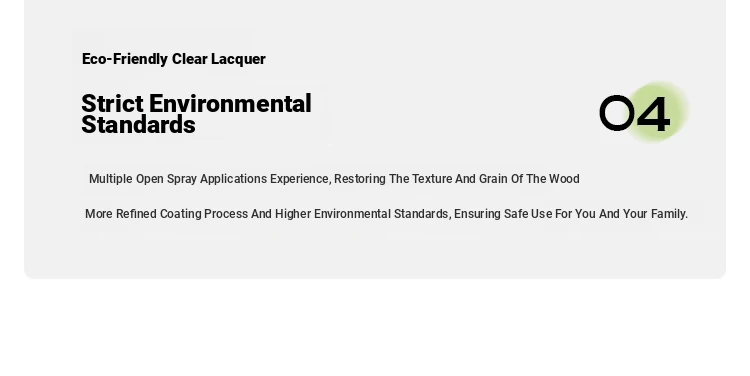Click 'Restoring The Texture And Grain' phrase

click(x=421, y=179)
